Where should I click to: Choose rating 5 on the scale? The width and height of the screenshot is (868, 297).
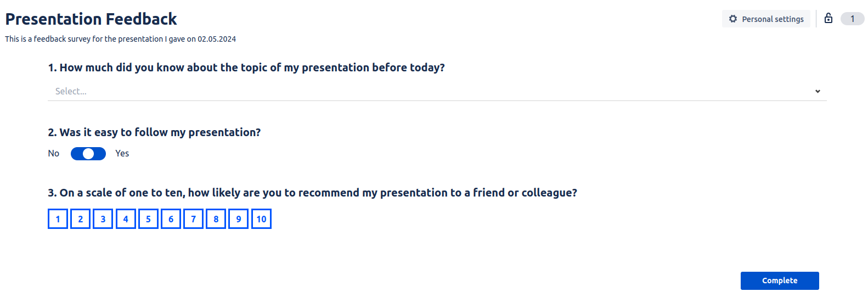(148, 219)
